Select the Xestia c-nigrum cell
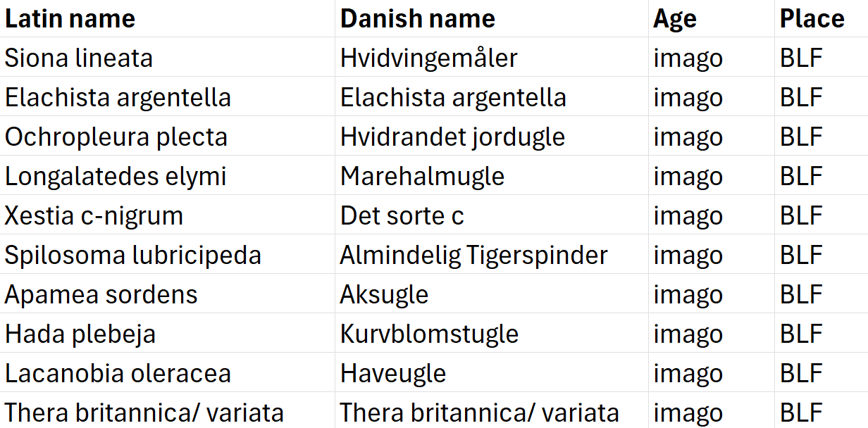This screenshot has height=428, width=868. pyautogui.click(x=168, y=215)
